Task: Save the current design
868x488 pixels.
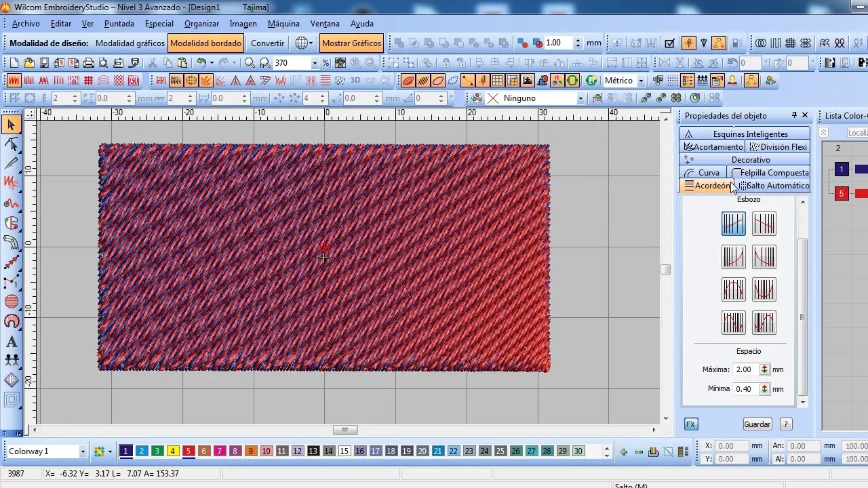Action: pos(44,63)
